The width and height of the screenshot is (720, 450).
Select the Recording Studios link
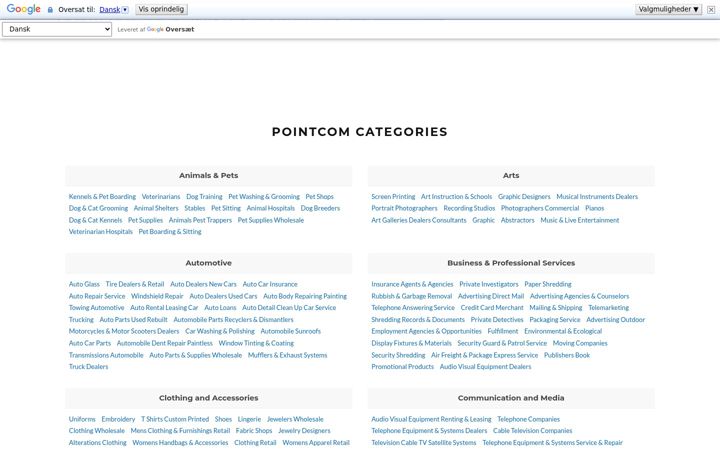(x=469, y=208)
